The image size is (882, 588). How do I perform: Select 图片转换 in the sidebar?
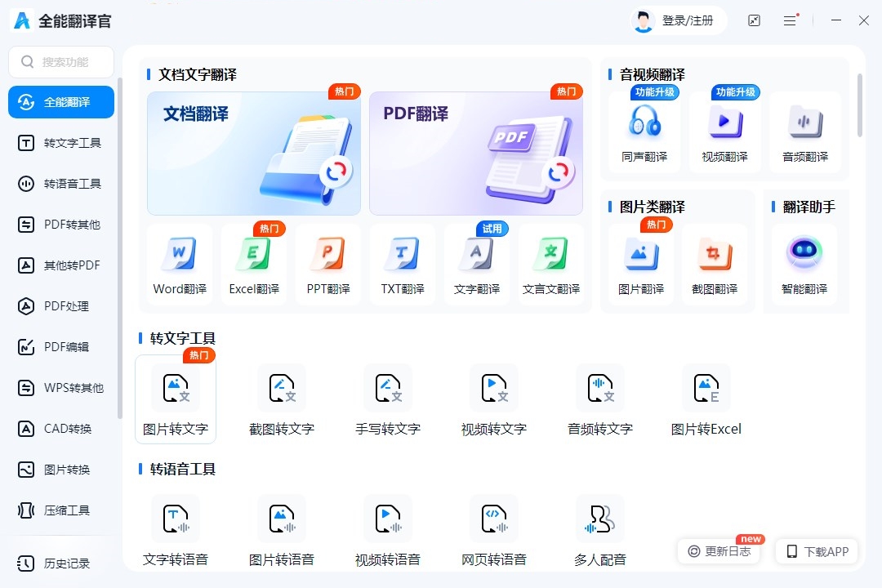[x=61, y=470]
